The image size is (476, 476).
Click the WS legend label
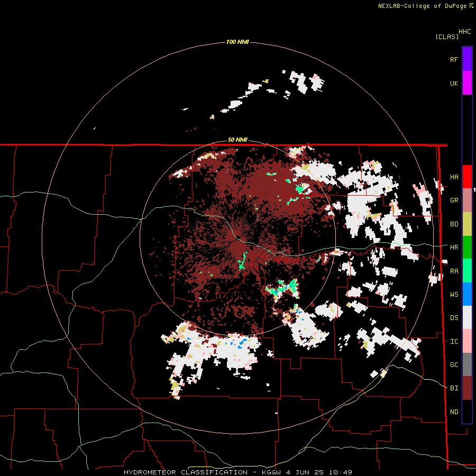point(454,295)
